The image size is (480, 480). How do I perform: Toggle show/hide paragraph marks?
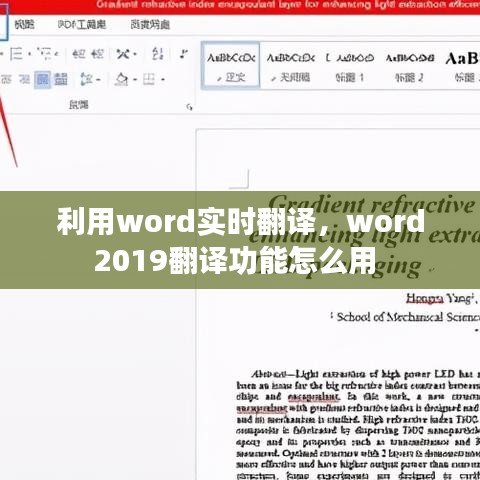point(183,54)
